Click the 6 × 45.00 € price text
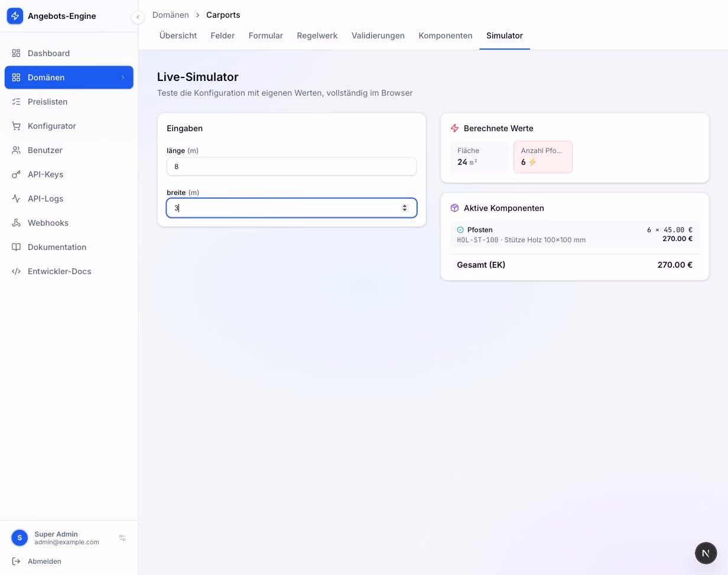 coord(669,230)
